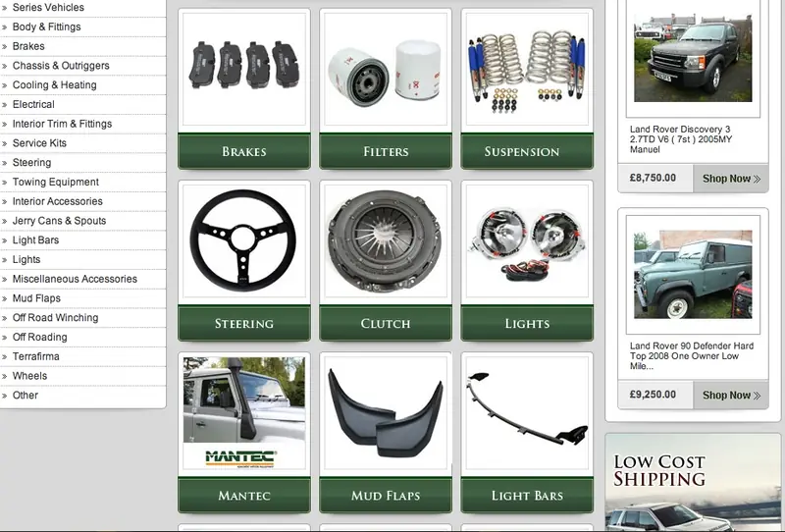Open the green Light Bars category button
The width and height of the screenshot is (785, 532).
tap(527, 495)
